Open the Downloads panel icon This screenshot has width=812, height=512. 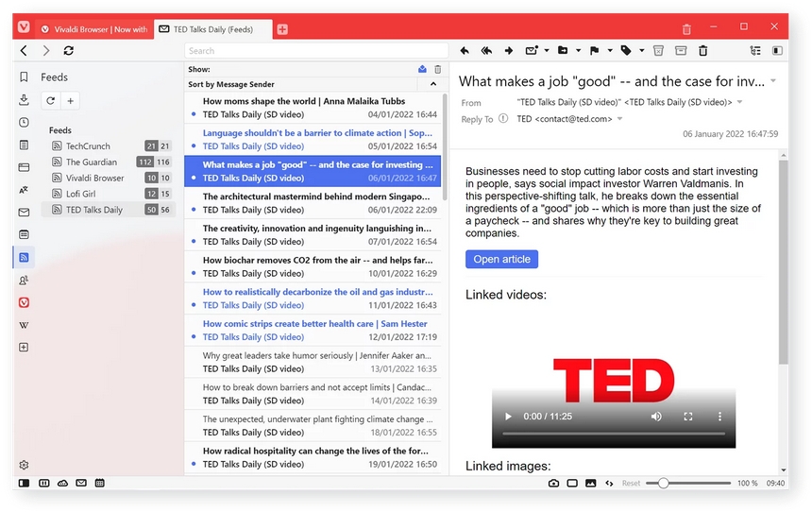(x=24, y=100)
